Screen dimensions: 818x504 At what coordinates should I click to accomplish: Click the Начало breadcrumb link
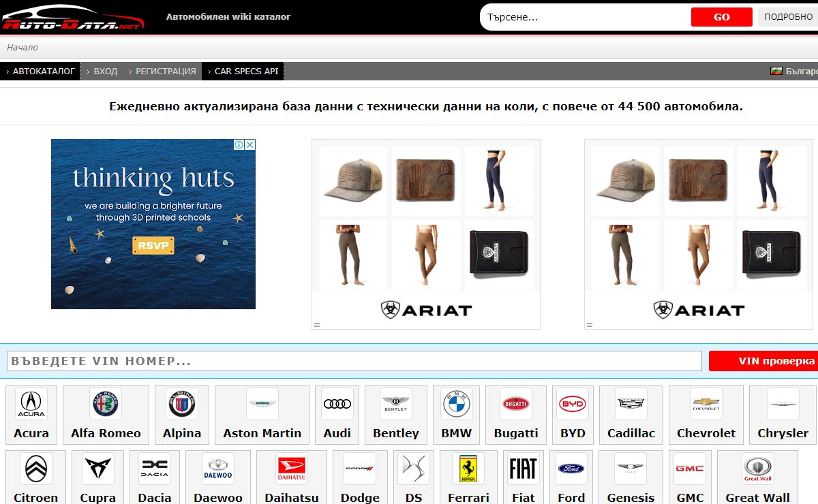(x=22, y=48)
